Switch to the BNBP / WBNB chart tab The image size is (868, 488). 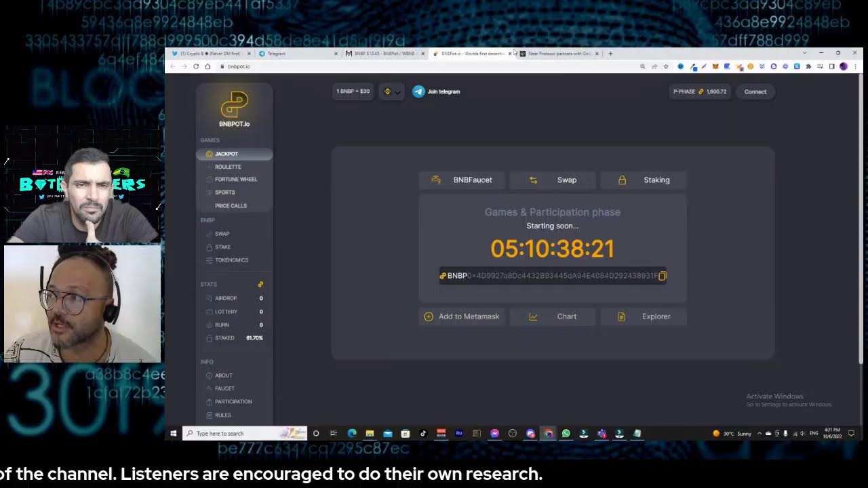pos(384,54)
